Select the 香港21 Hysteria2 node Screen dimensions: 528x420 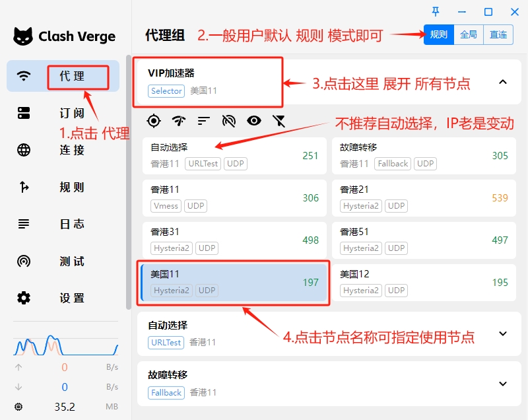coord(424,197)
